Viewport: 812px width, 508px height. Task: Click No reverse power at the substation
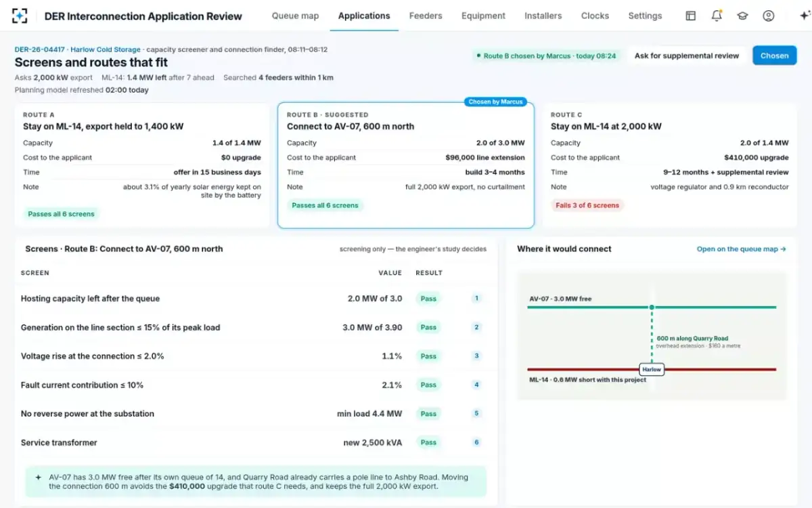(87, 414)
